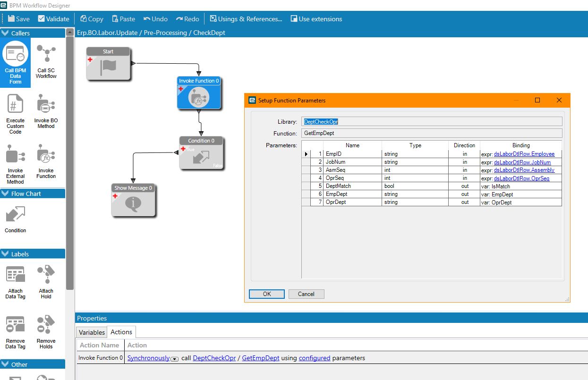
Task: Click the Library field DeptCheckOpr
Action: click(432, 121)
